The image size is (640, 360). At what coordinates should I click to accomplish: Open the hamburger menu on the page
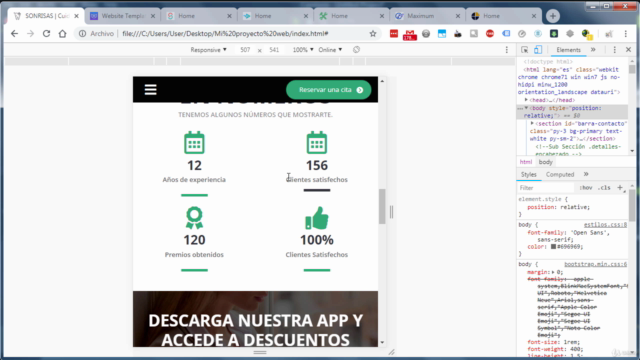click(151, 89)
